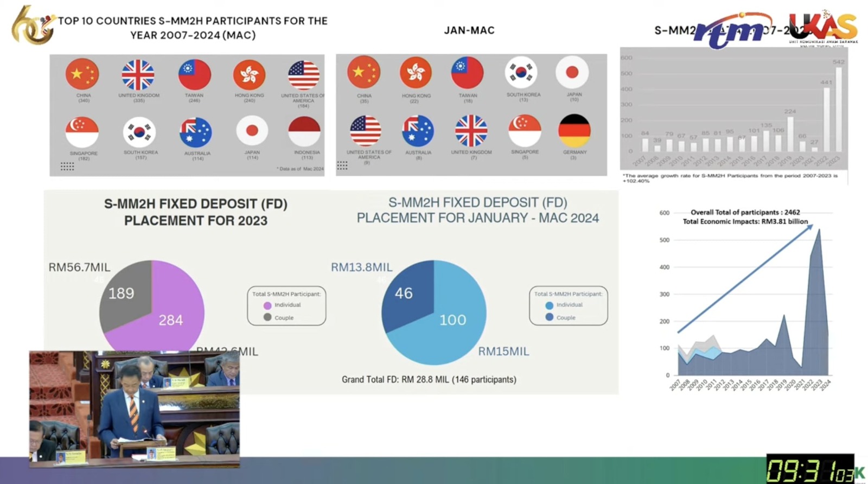This screenshot has width=868, height=484.
Task: Click the JAN-MAC heading
Action: (469, 30)
